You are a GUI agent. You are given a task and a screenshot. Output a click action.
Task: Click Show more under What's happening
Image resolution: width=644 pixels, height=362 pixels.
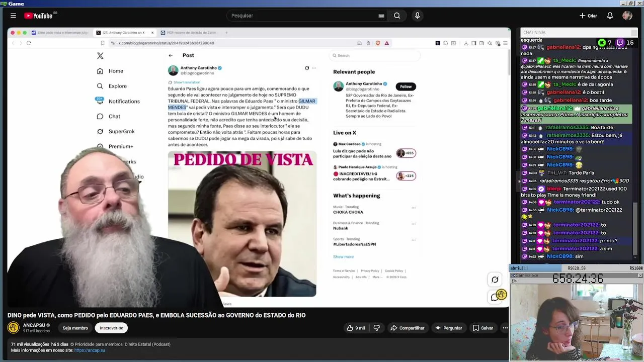(343, 256)
